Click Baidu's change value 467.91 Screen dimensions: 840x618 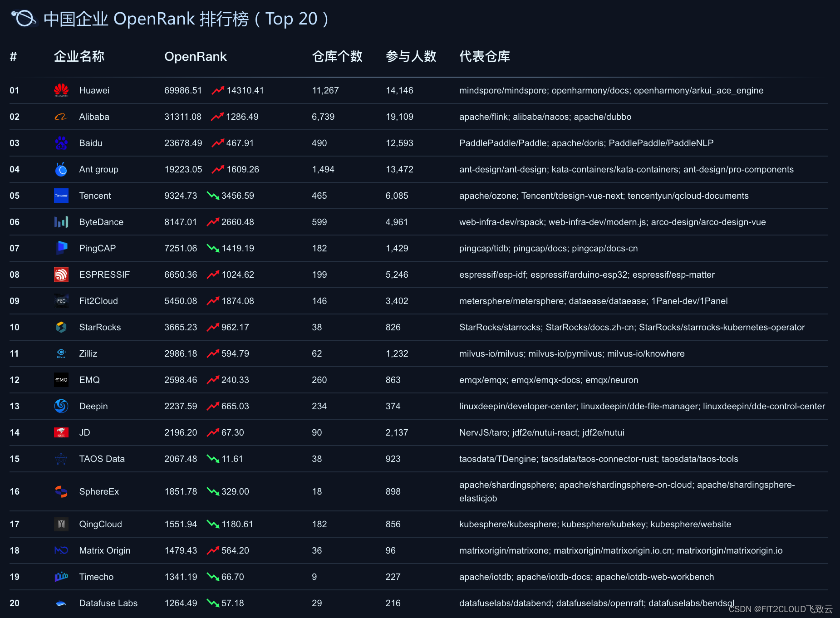point(240,143)
